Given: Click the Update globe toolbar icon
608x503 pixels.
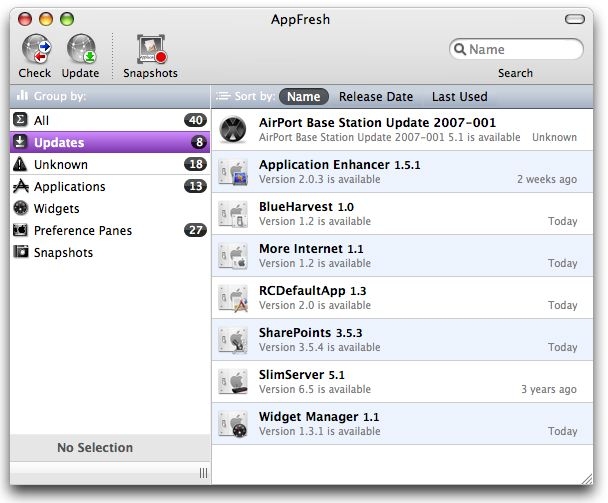Looking at the screenshot, I should 82,48.
